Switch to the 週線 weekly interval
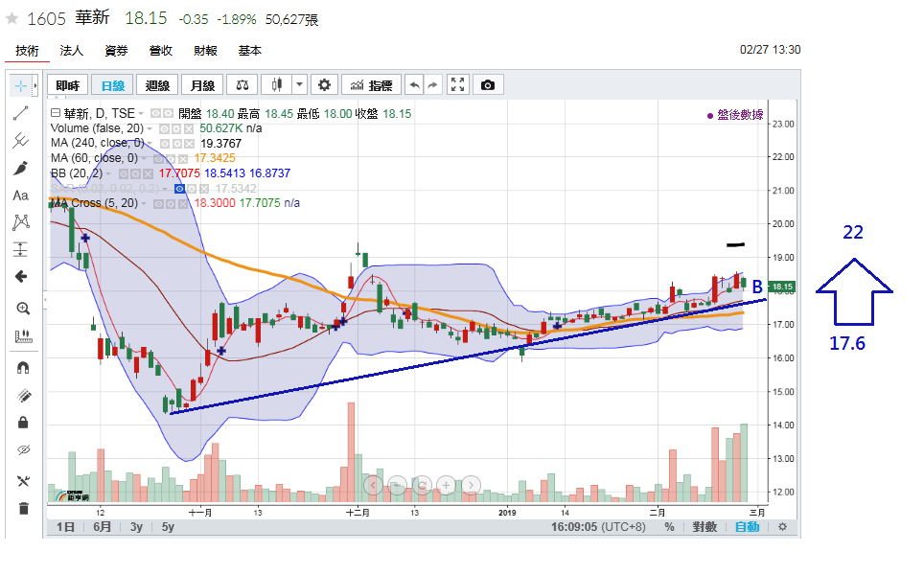 (157, 85)
